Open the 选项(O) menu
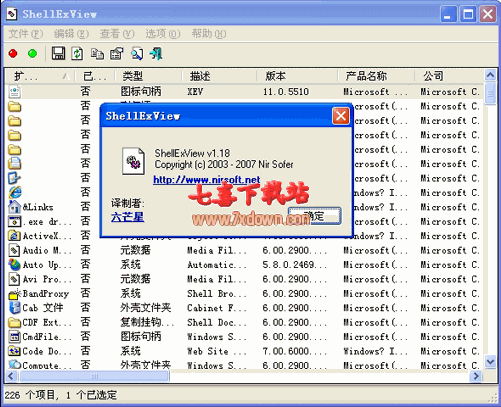 pyautogui.click(x=163, y=34)
